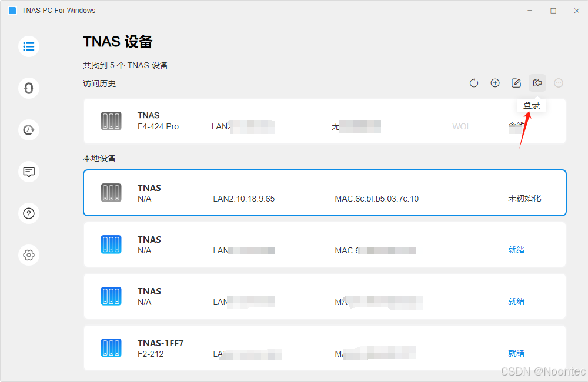Click LAN2:10.18.9.65 address text

(244, 199)
